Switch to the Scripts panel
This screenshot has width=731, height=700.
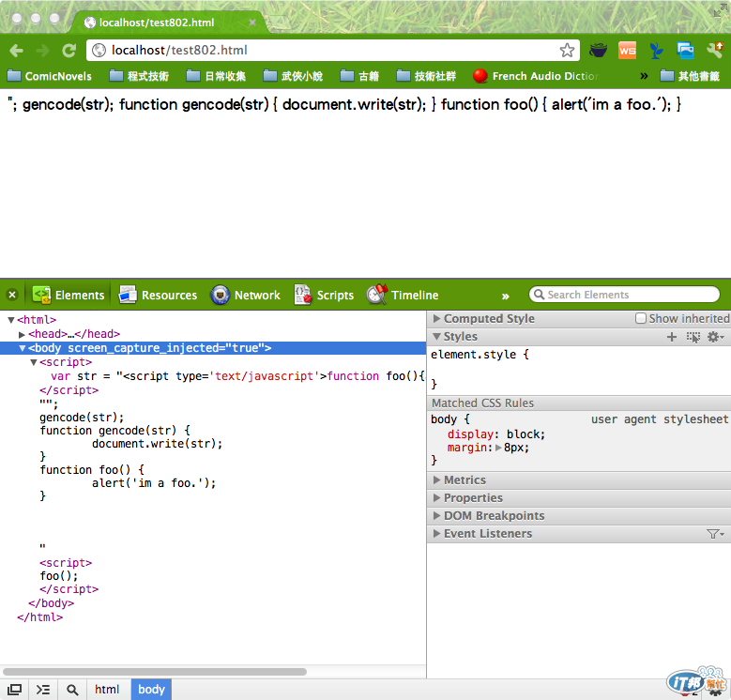coord(324,295)
